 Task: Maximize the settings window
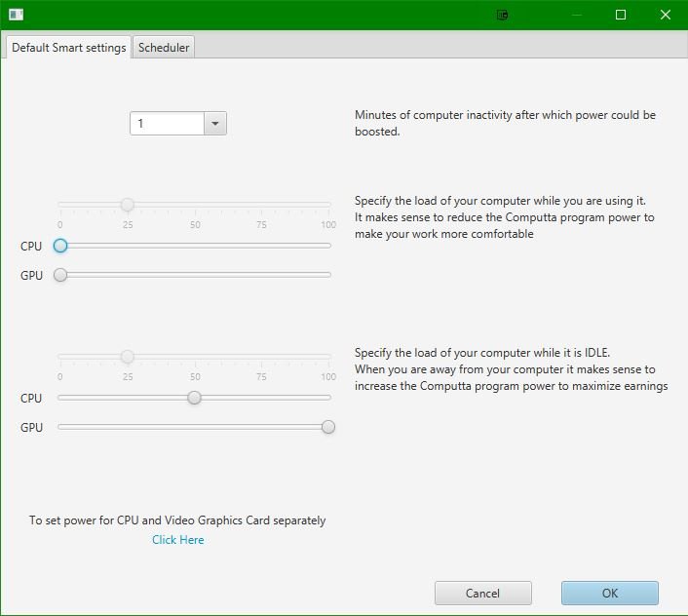pos(621,15)
